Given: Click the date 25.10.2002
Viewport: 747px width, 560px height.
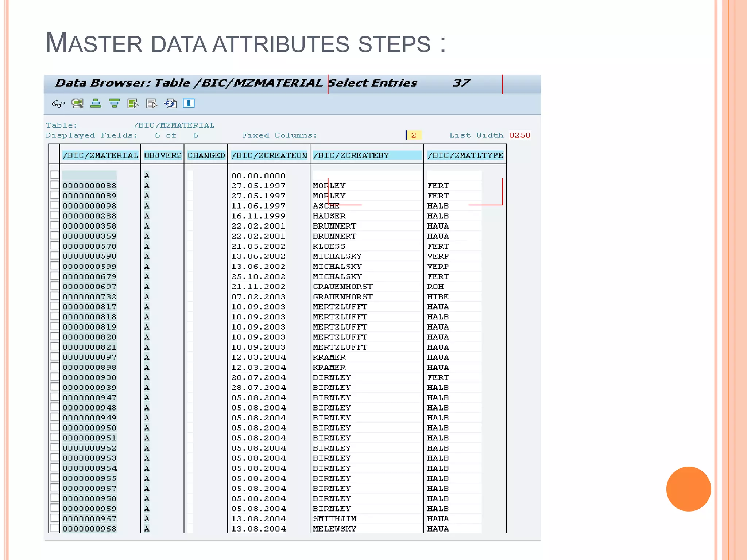Looking at the screenshot, I should tap(258, 277).
